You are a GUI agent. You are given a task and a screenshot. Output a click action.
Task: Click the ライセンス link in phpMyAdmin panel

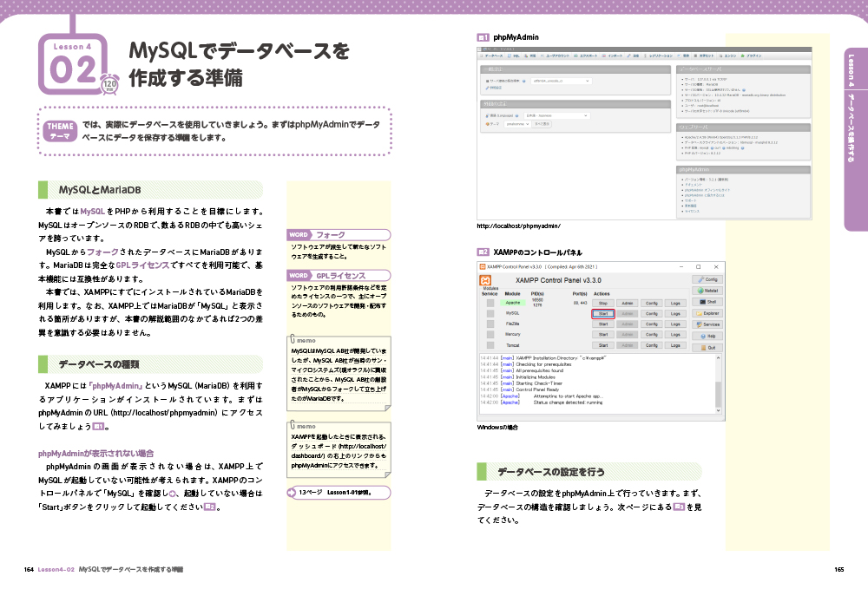692,212
